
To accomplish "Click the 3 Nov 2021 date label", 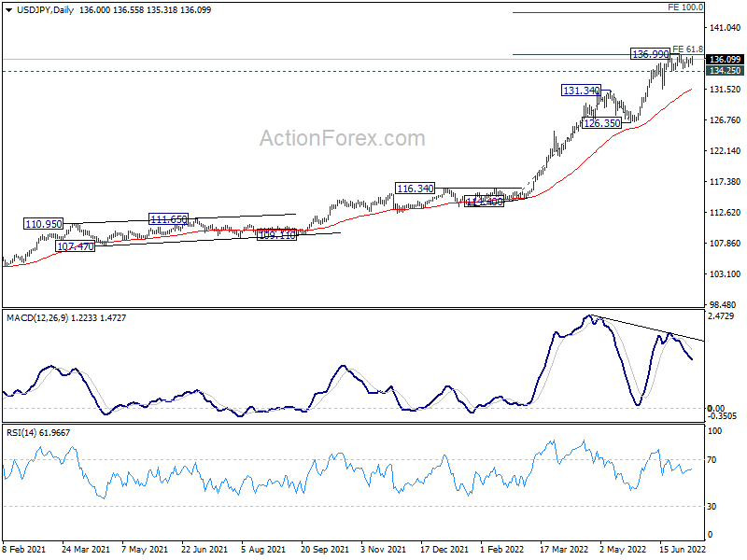I will [x=384, y=549].
